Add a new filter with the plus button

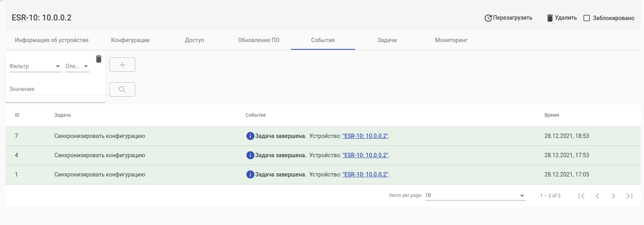122,65
